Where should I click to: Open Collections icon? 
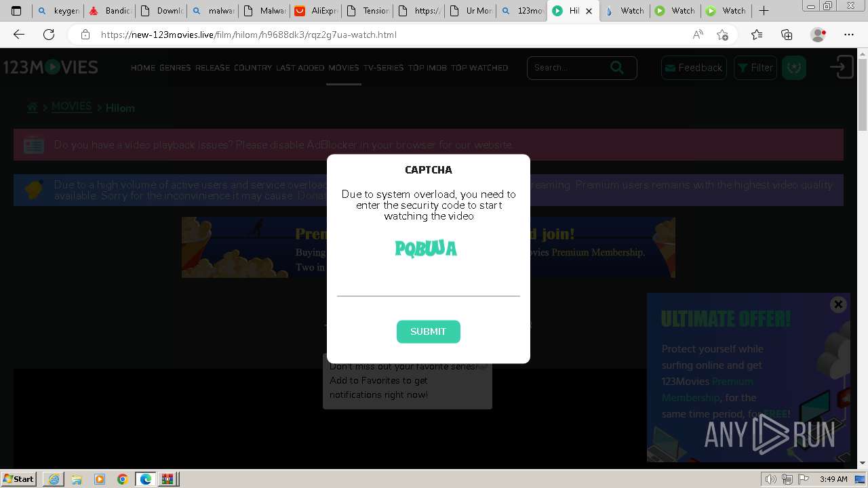787,35
